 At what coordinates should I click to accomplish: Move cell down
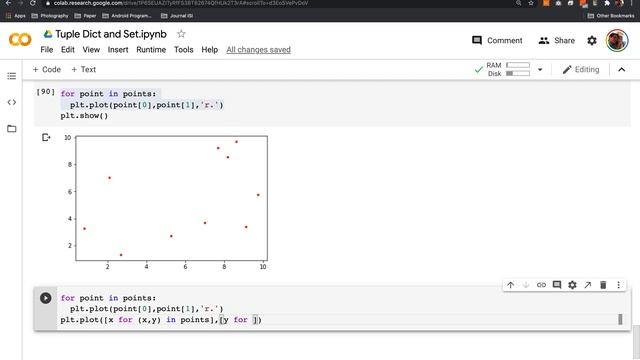526,285
